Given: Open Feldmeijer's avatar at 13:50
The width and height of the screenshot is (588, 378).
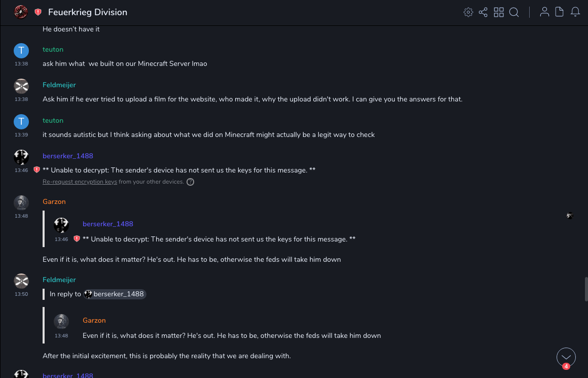Looking at the screenshot, I should click(x=21, y=281).
